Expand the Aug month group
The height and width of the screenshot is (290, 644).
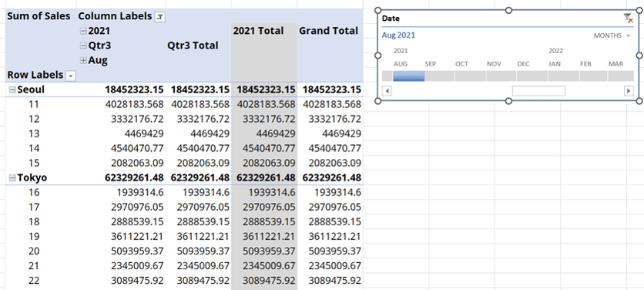click(x=83, y=60)
